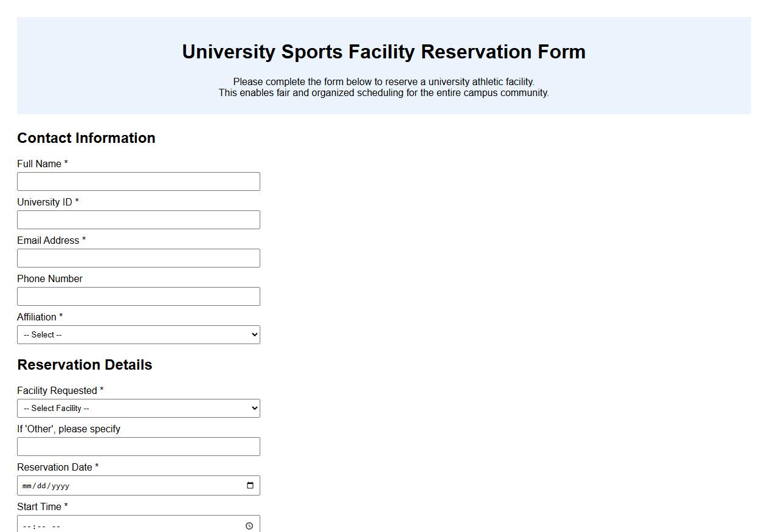Image resolution: width=768 pixels, height=532 pixels.
Task: Click the 'If Other, please specify' field
Action: tap(139, 446)
